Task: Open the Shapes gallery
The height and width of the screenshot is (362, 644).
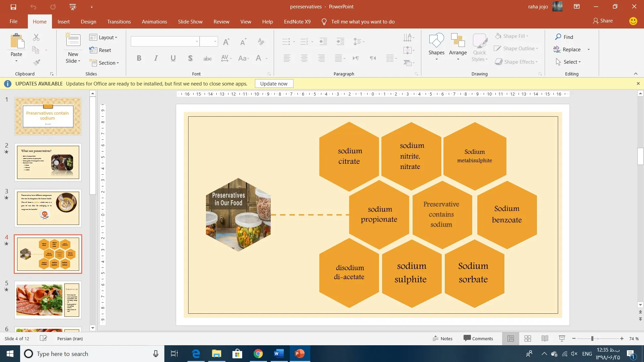Action: (436, 41)
